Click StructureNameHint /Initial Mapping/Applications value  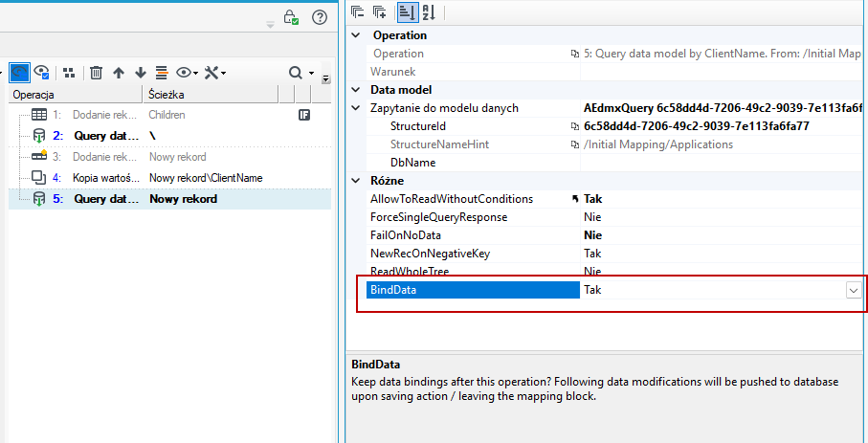coord(658,144)
